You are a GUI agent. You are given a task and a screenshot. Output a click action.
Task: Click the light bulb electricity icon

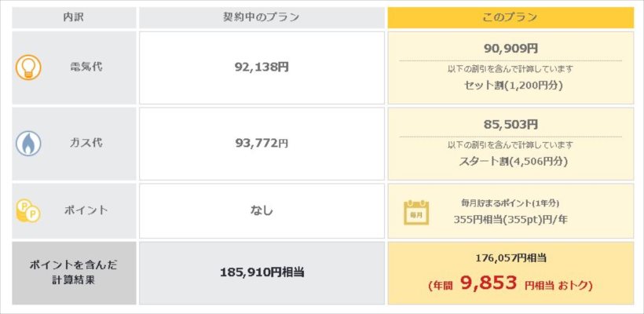(x=28, y=68)
